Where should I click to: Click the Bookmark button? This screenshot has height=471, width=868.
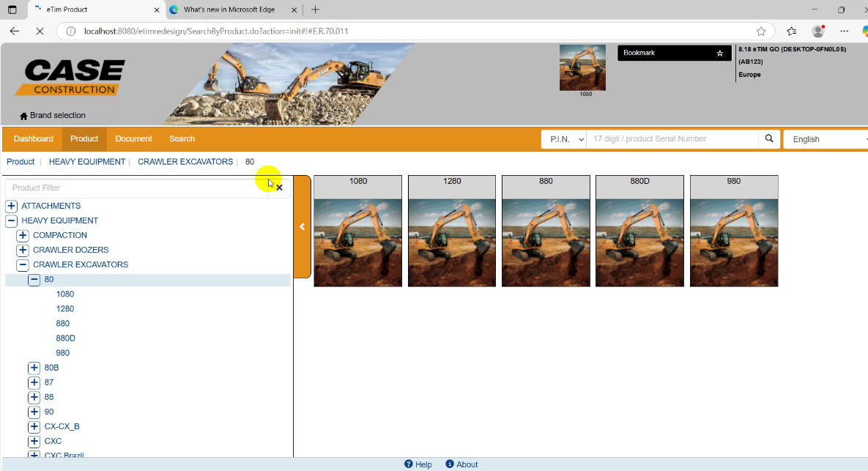(x=674, y=53)
